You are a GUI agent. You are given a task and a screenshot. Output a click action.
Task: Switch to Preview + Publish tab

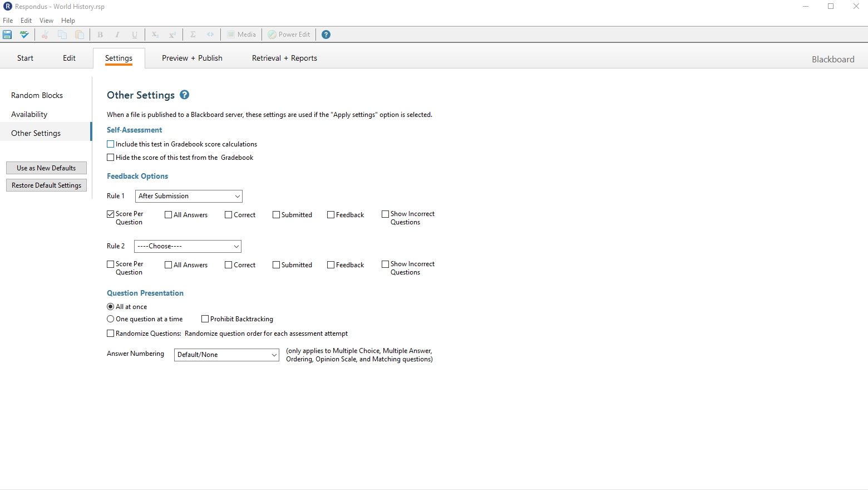tap(192, 58)
